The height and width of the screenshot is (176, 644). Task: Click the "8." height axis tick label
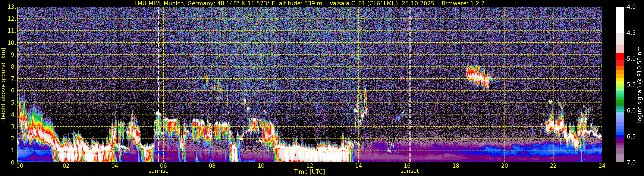13,66
